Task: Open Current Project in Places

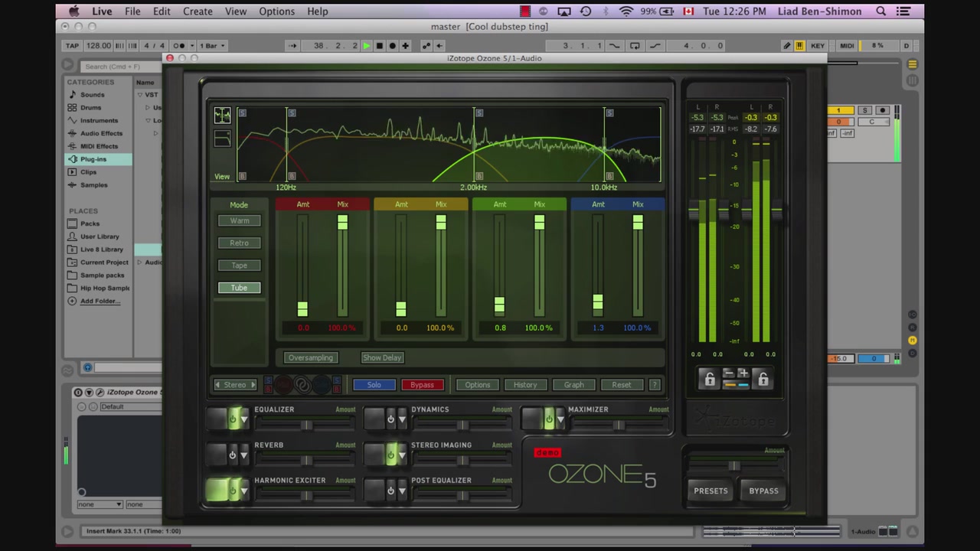Action: [x=104, y=262]
